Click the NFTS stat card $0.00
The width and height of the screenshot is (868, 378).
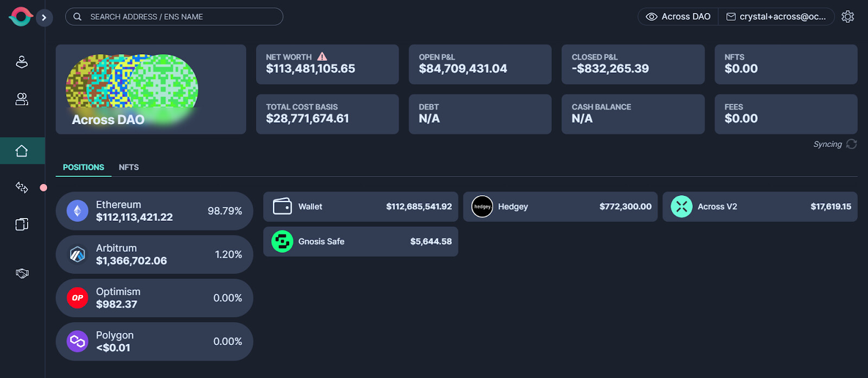pos(786,65)
